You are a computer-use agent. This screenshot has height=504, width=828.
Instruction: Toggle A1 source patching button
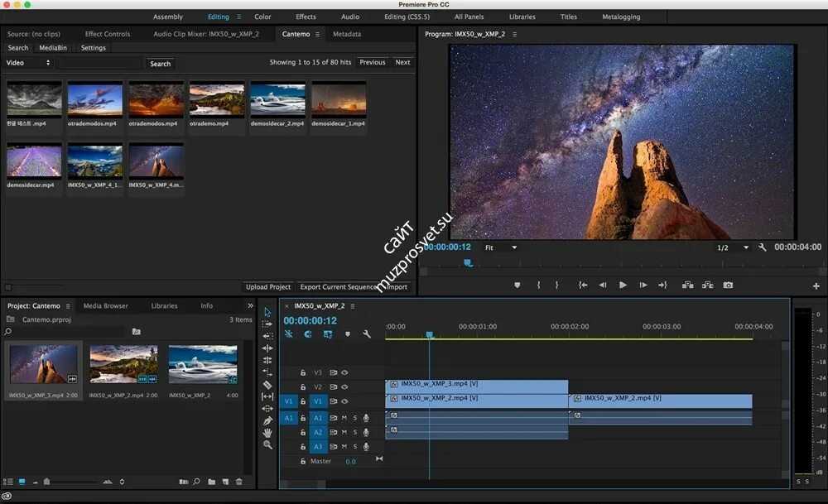pyautogui.click(x=288, y=417)
